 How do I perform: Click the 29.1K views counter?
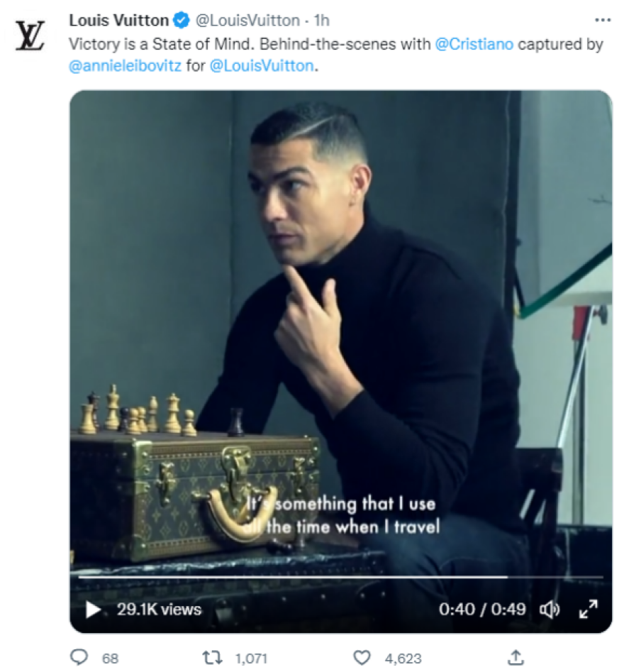(159, 609)
